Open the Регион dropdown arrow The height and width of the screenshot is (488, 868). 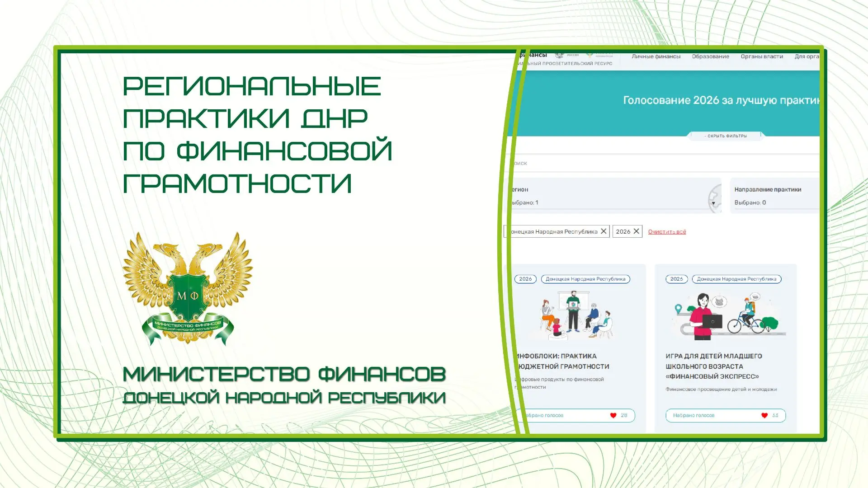[x=713, y=203]
